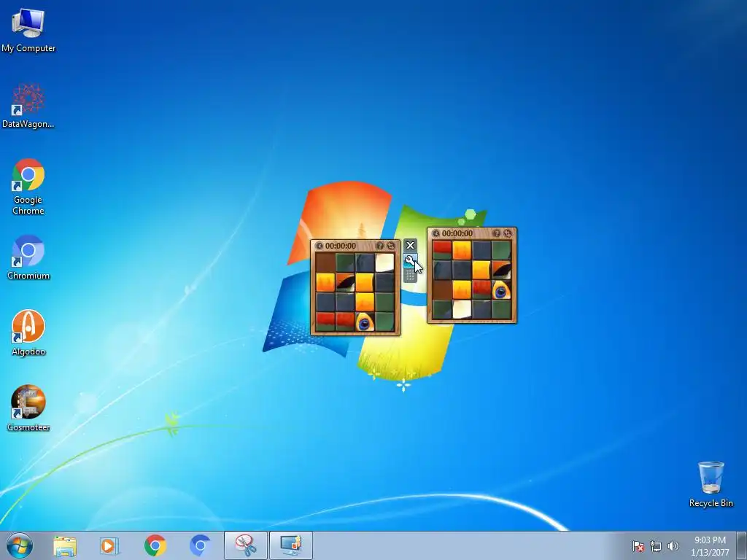747x560 pixels.
Task: Switch to Snipping Tool taskbar button
Action: tap(246, 545)
